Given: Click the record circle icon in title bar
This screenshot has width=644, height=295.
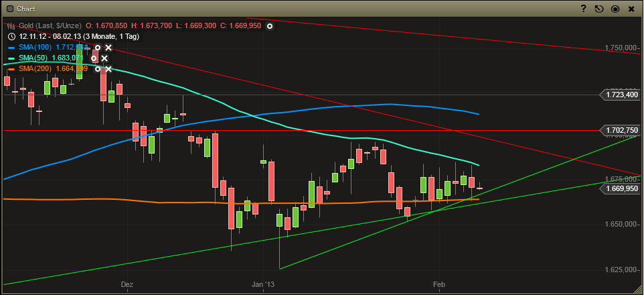Looking at the screenshot, I should click(x=615, y=9).
